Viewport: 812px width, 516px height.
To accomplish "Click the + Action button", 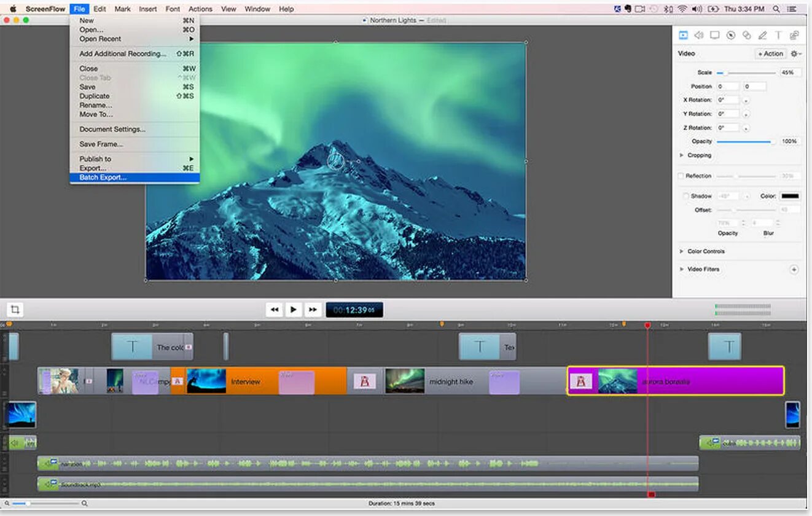I will pyautogui.click(x=770, y=54).
